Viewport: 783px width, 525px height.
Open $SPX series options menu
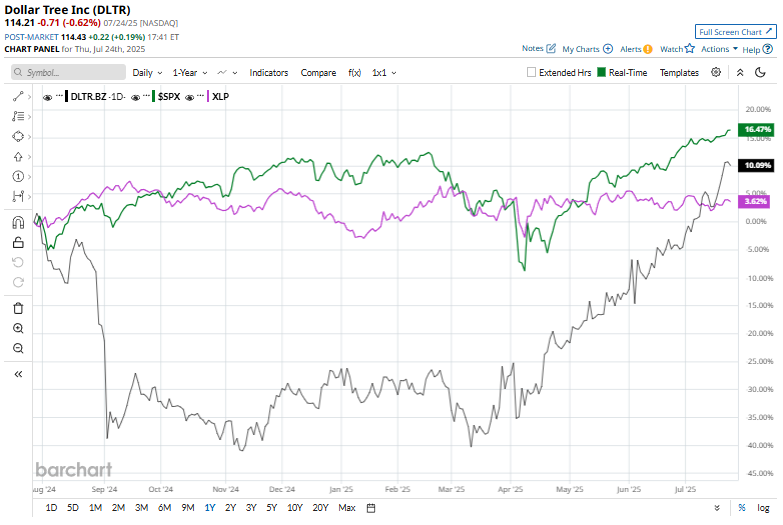tap(146, 96)
